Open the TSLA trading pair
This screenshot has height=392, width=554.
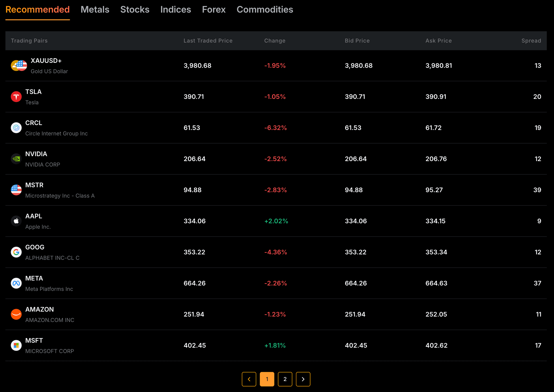point(276,97)
